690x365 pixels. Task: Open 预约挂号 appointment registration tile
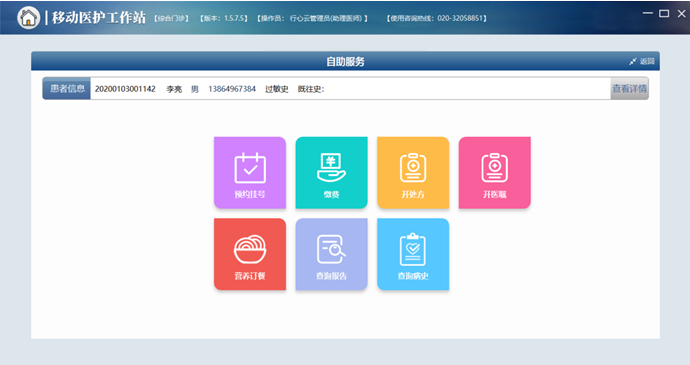[250, 173]
